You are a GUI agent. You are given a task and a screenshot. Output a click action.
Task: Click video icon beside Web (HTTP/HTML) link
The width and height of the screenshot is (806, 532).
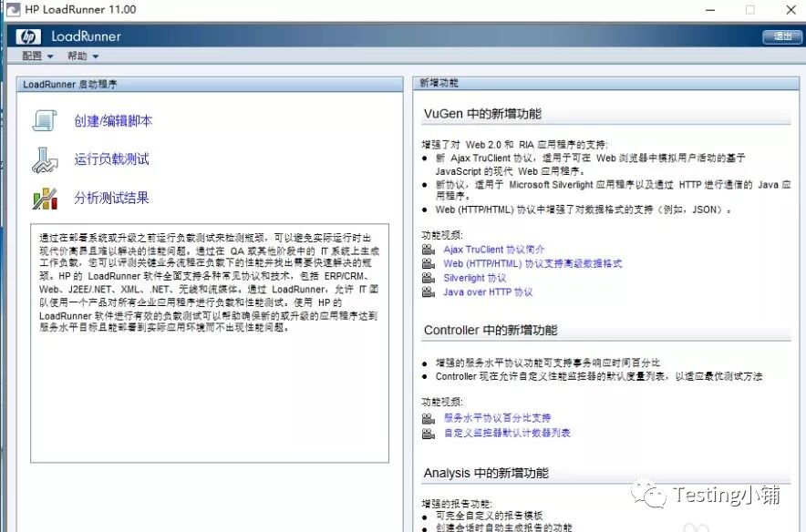pos(429,263)
